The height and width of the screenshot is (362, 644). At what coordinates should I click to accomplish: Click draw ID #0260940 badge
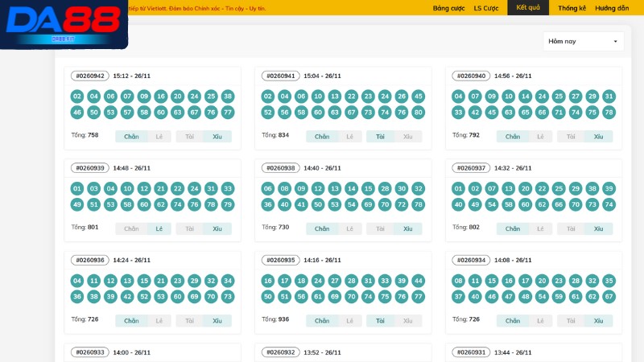(x=471, y=76)
